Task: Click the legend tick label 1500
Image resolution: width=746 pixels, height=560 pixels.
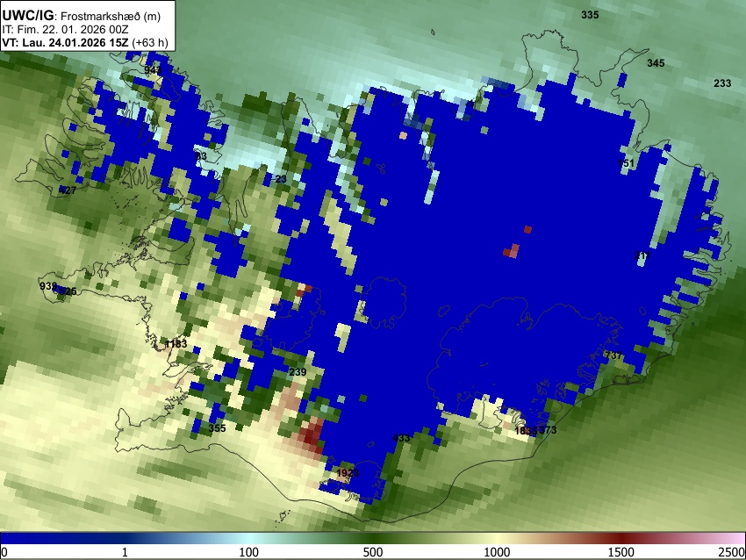Action: click(x=620, y=552)
